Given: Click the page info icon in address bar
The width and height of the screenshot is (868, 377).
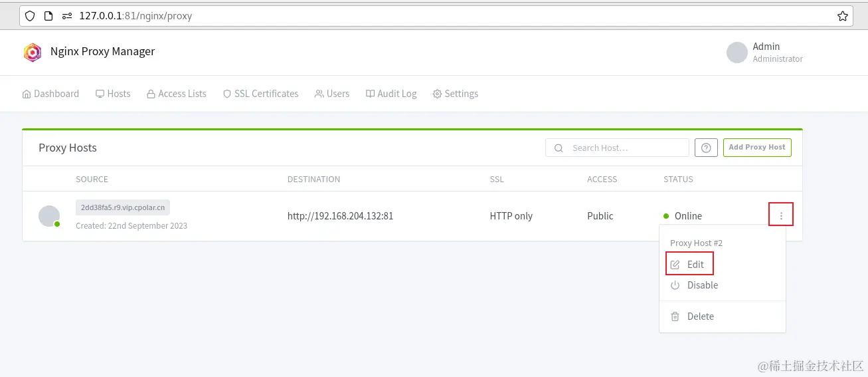Looking at the screenshot, I should pos(48,16).
